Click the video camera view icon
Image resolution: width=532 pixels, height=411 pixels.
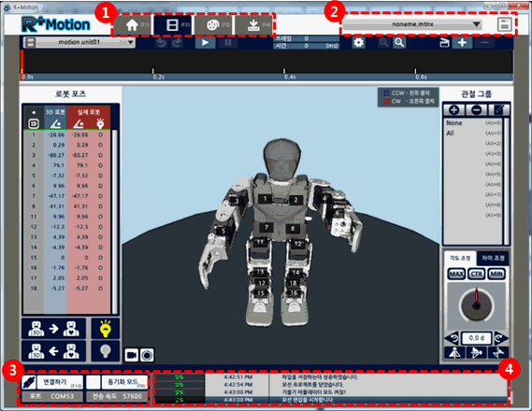tap(132, 355)
